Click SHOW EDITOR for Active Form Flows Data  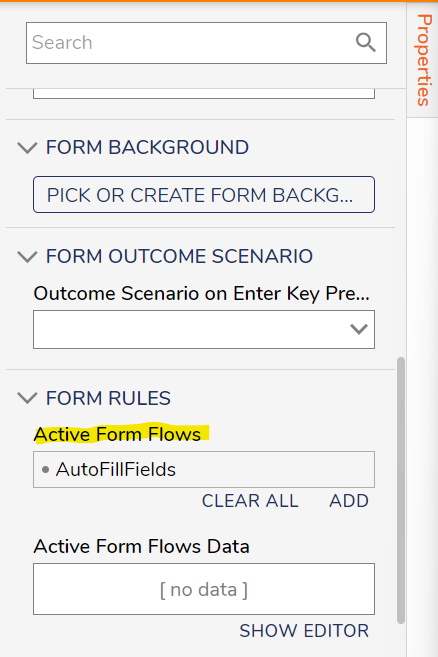coord(304,631)
